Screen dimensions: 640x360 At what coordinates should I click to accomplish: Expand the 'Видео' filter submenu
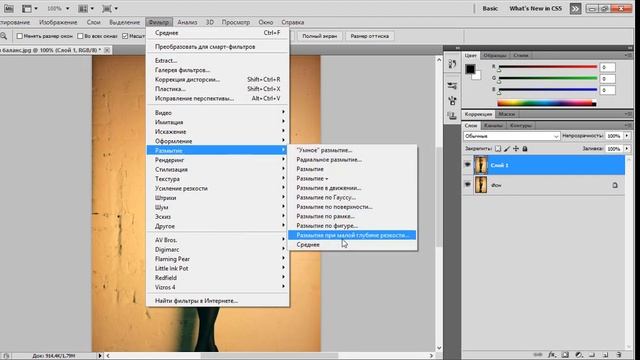tap(218, 112)
